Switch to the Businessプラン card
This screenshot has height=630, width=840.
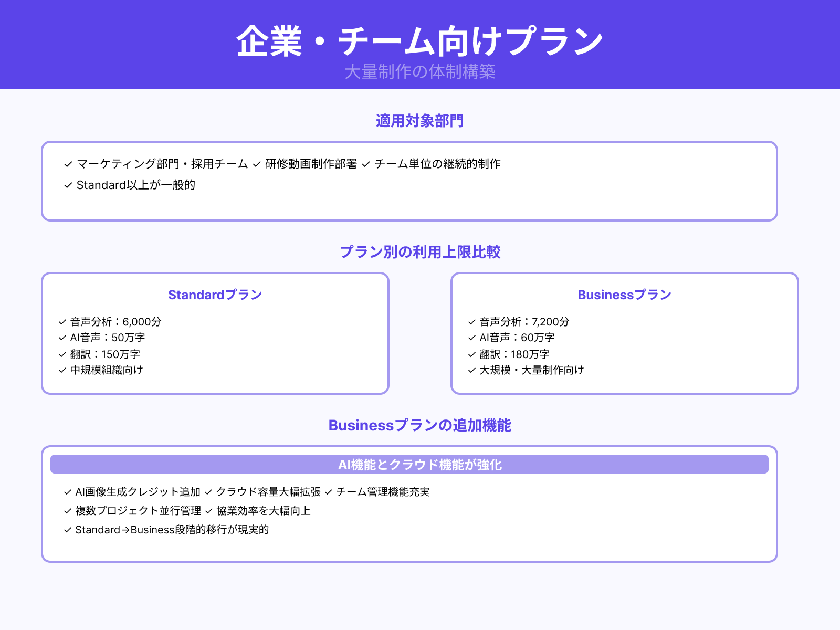pos(624,295)
